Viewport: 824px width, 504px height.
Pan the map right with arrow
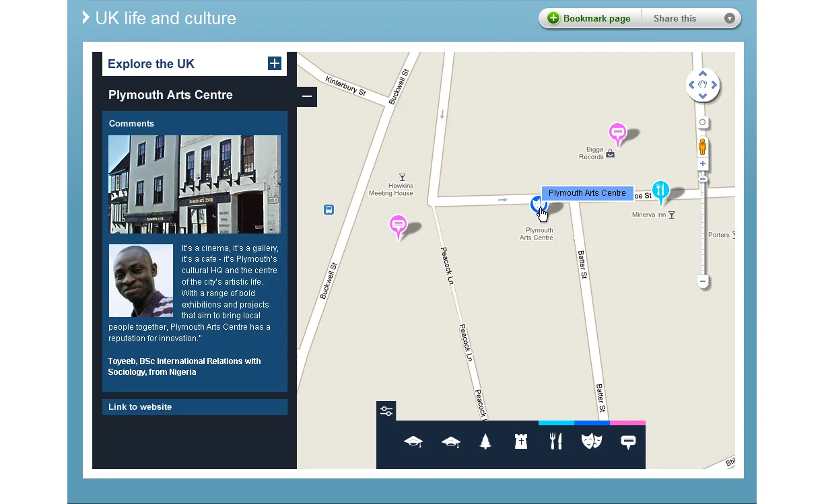coord(714,85)
